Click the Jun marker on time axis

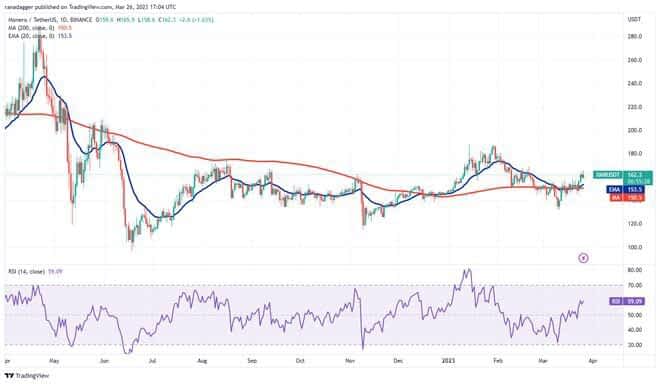pos(104,361)
